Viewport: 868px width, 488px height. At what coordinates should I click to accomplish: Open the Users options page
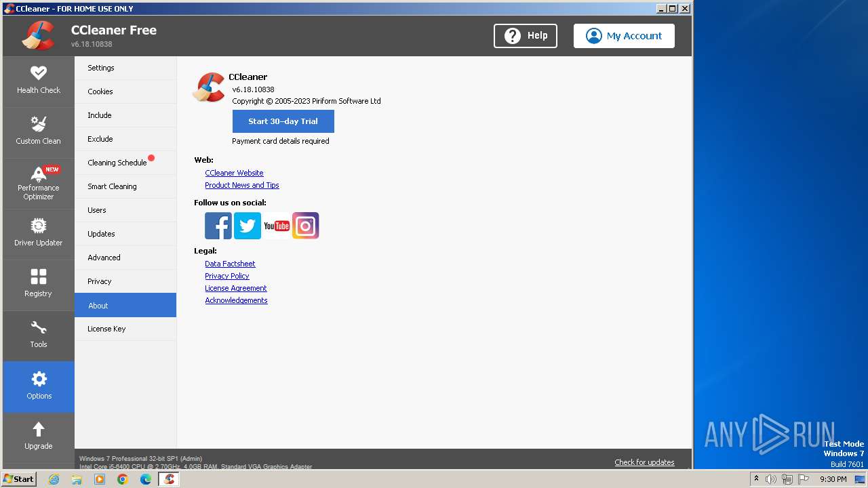[125, 210]
